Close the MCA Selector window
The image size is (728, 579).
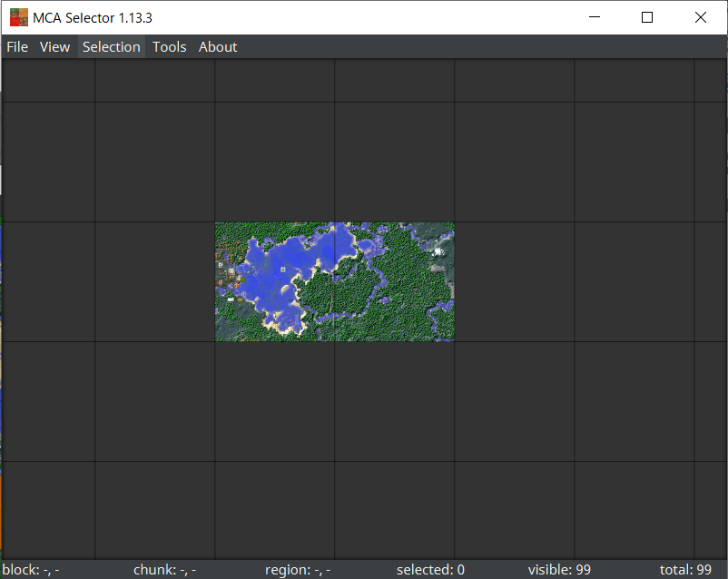(701, 17)
